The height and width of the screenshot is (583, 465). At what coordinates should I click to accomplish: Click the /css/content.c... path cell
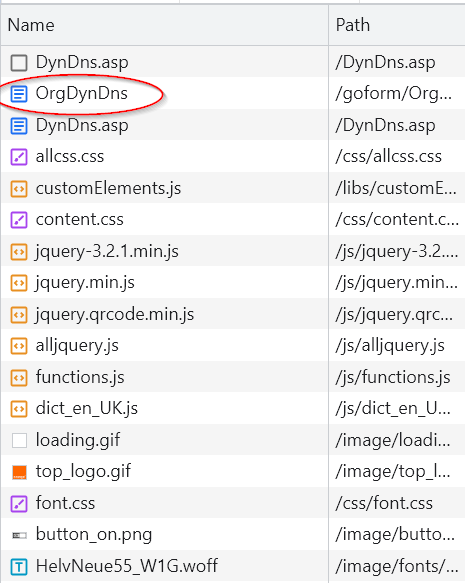397,220
